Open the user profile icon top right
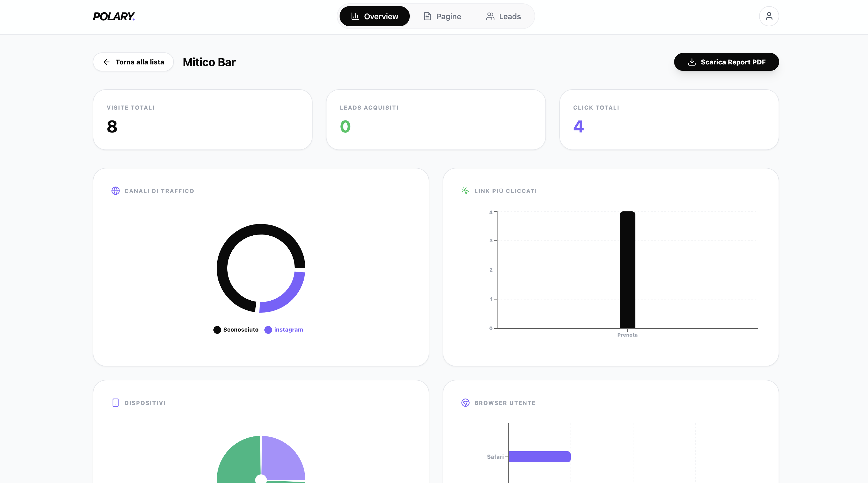This screenshot has width=868, height=483. point(769,16)
